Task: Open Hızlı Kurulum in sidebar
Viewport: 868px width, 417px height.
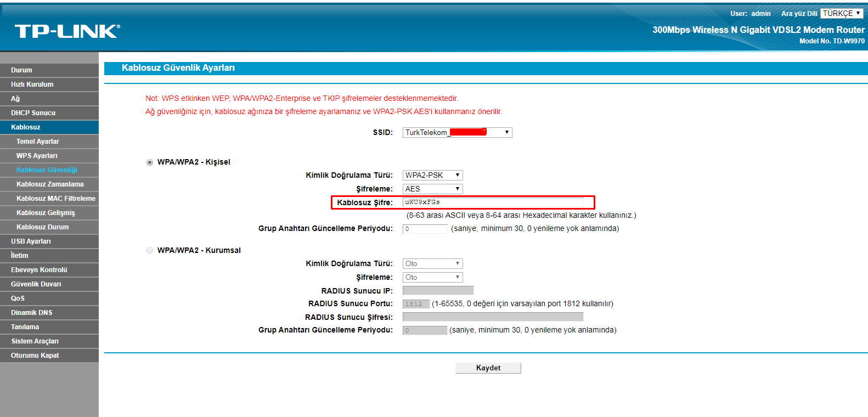Action: [49, 84]
